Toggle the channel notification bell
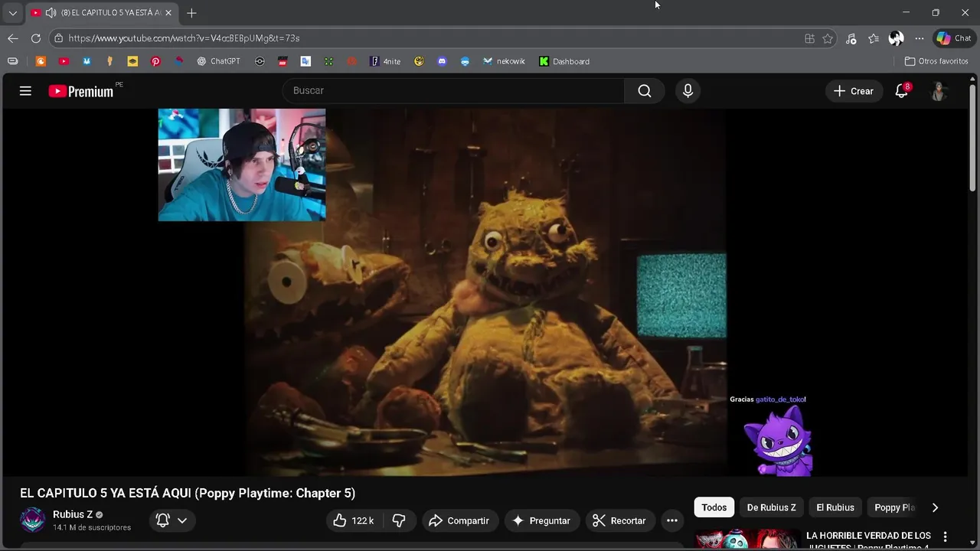 [162, 520]
